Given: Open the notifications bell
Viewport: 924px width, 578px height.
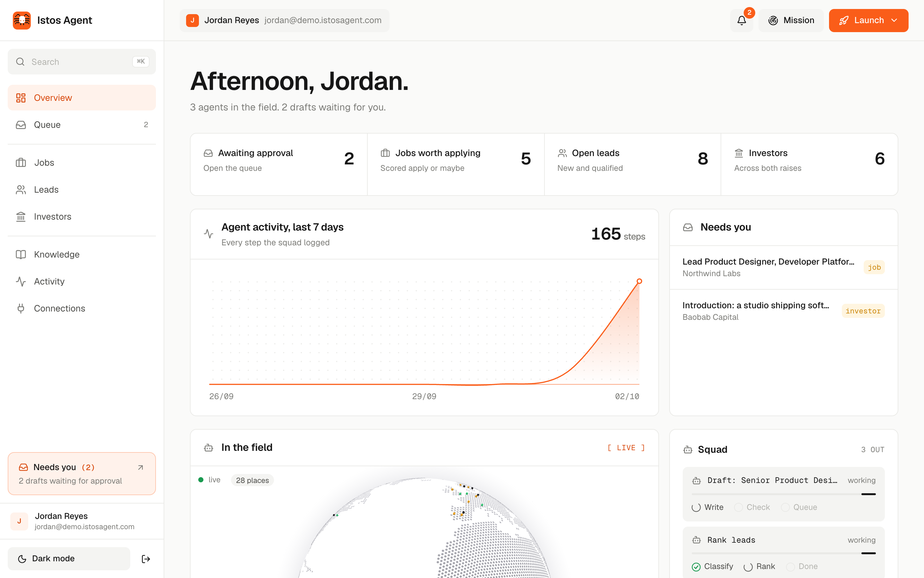Looking at the screenshot, I should tap(741, 20).
